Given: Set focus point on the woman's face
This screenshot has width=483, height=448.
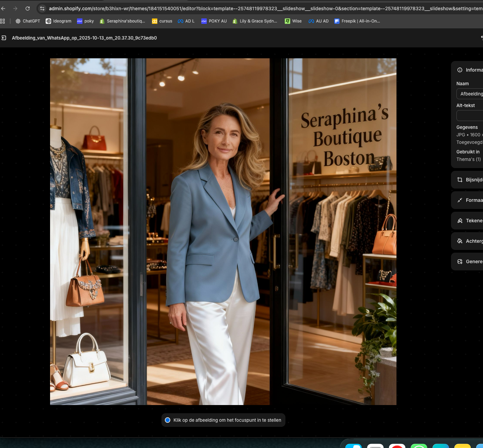Looking at the screenshot, I should 225,140.
